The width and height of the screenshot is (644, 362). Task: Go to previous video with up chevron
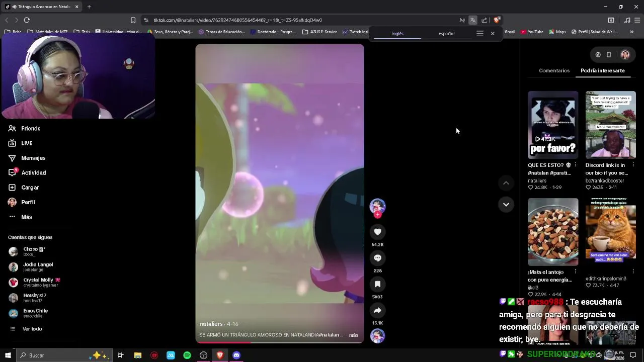[506, 183]
